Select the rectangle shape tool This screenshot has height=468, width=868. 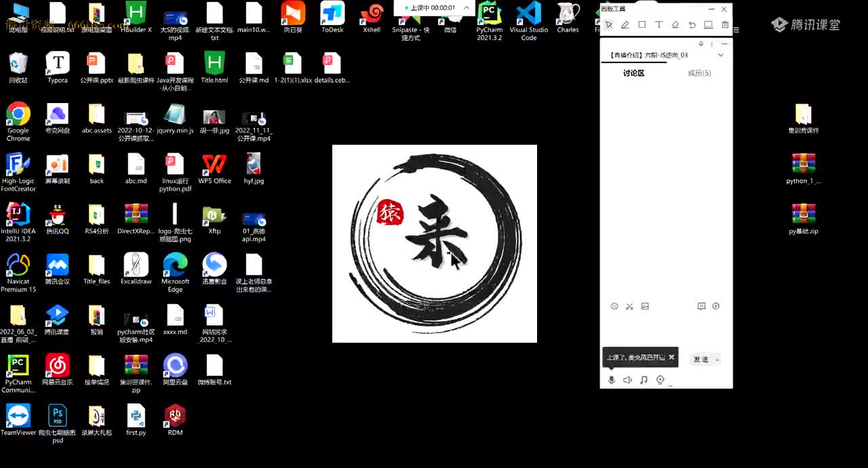(x=642, y=25)
